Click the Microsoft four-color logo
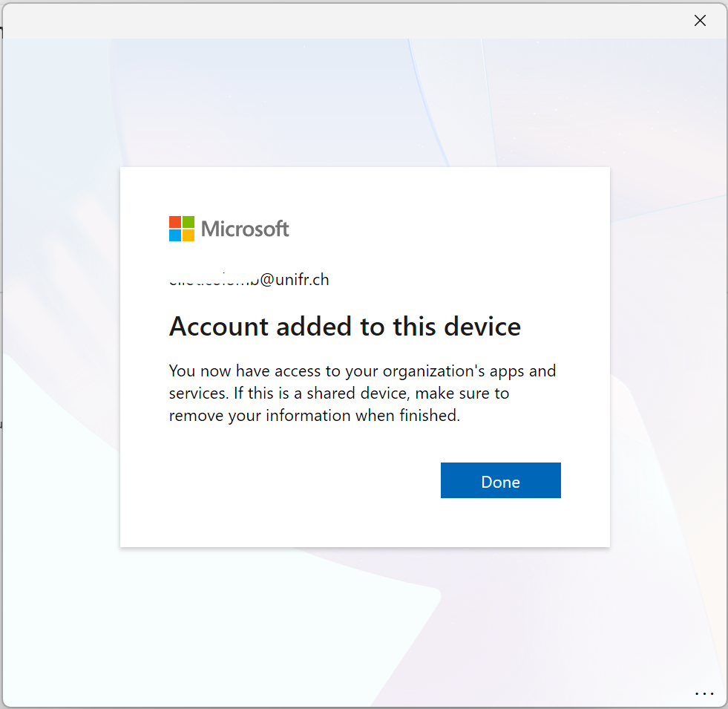Image resolution: width=728 pixels, height=709 pixels. pyautogui.click(x=182, y=229)
